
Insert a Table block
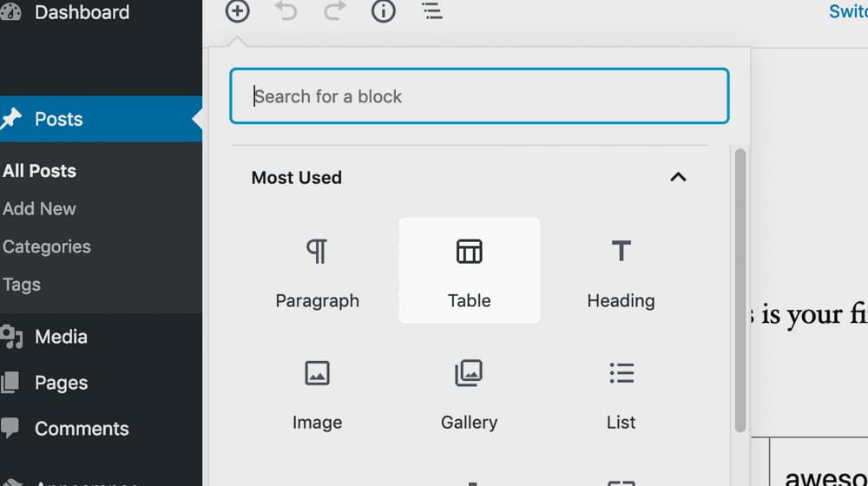(469, 270)
